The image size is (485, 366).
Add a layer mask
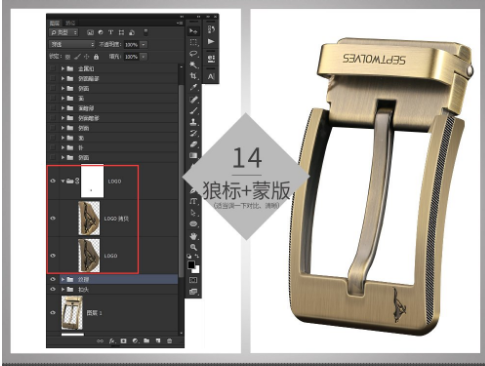(x=123, y=341)
